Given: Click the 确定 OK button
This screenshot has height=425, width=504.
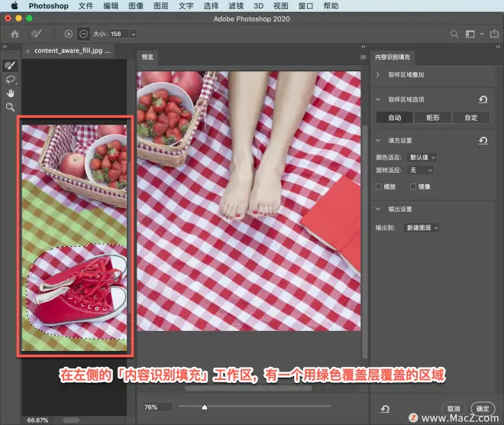Looking at the screenshot, I should point(483,409).
